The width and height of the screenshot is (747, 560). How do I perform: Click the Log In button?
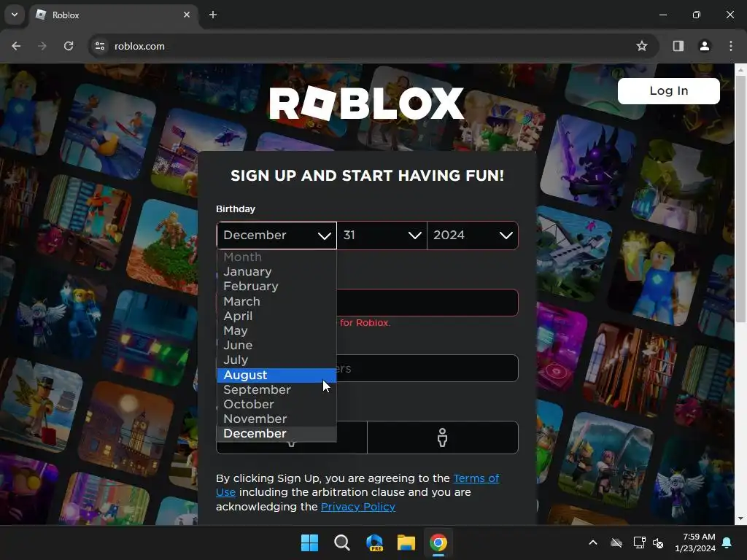click(x=668, y=91)
